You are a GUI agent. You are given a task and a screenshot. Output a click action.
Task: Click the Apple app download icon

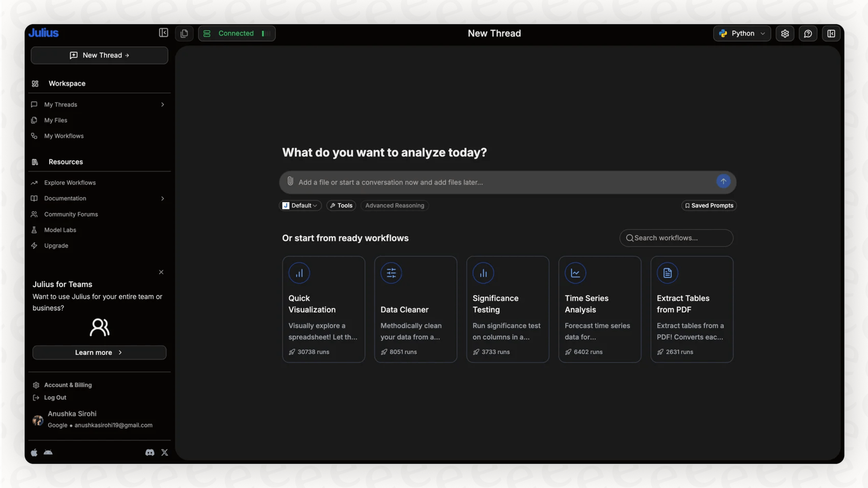click(34, 452)
